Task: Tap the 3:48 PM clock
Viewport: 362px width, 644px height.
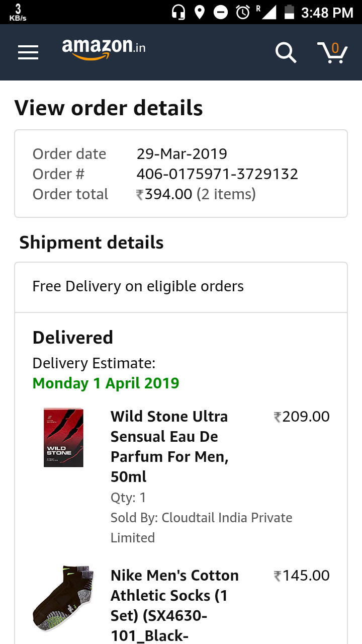Action: click(327, 12)
